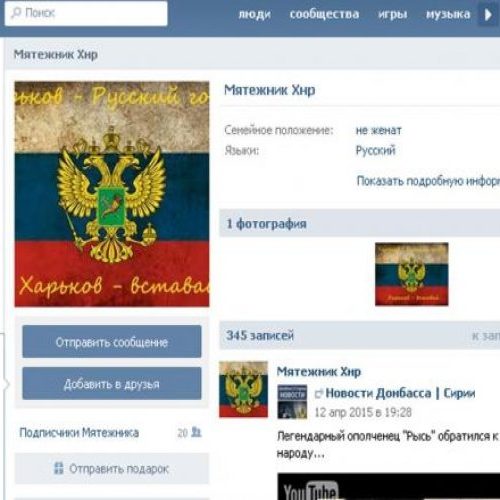Go to игры section
Viewport: 500px width, 500px height.
[x=392, y=14]
